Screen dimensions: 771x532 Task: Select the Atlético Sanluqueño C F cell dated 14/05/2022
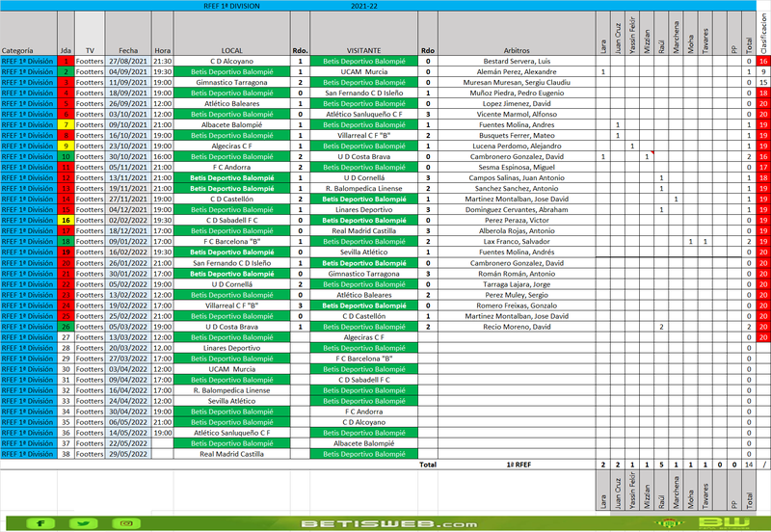click(x=231, y=433)
